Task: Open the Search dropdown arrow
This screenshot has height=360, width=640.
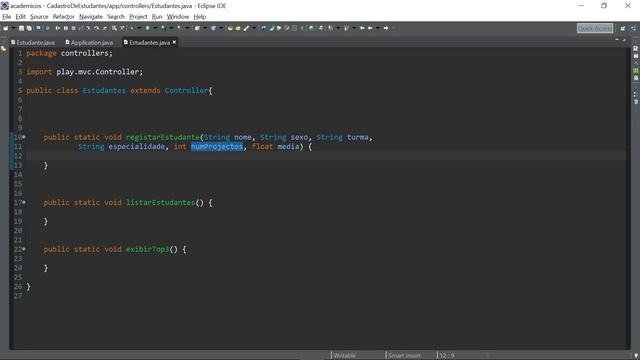Action: coord(254,28)
